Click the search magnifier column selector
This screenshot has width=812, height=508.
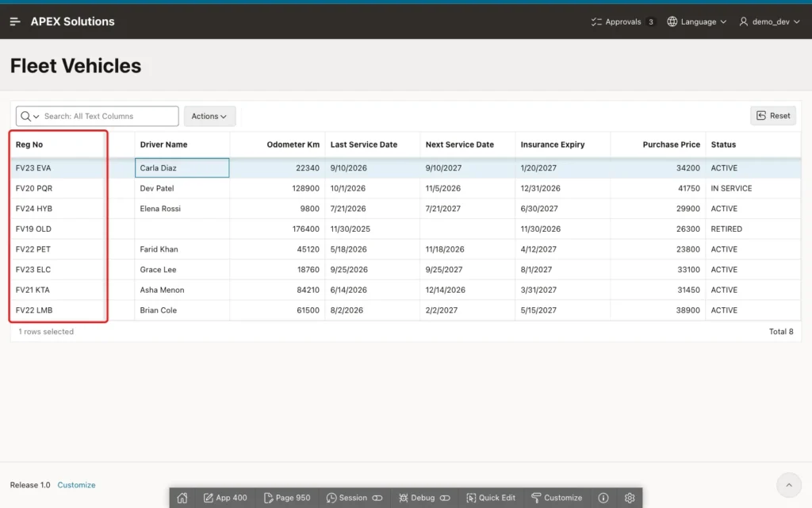[29, 116]
